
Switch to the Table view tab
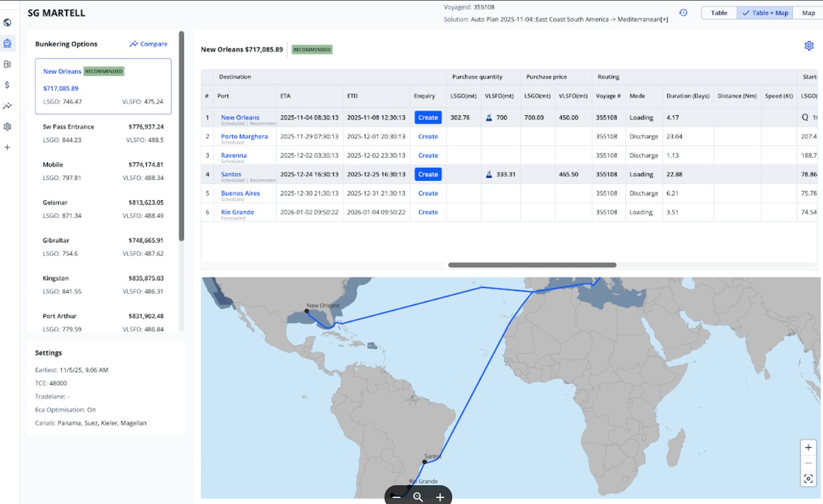click(x=719, y=13)
